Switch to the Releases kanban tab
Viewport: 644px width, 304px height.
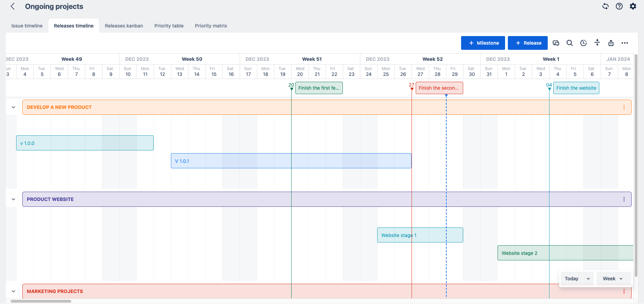pyautogui.click(x=124, y=26)
